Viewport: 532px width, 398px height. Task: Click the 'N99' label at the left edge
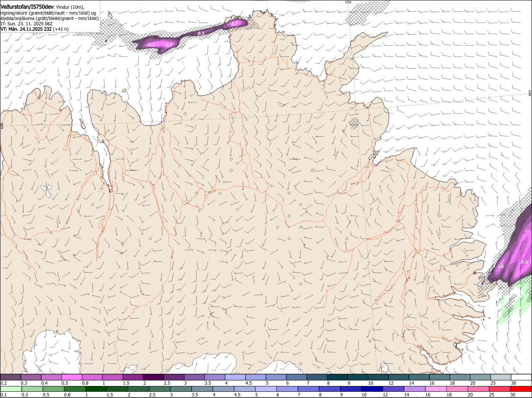(2, 125)
